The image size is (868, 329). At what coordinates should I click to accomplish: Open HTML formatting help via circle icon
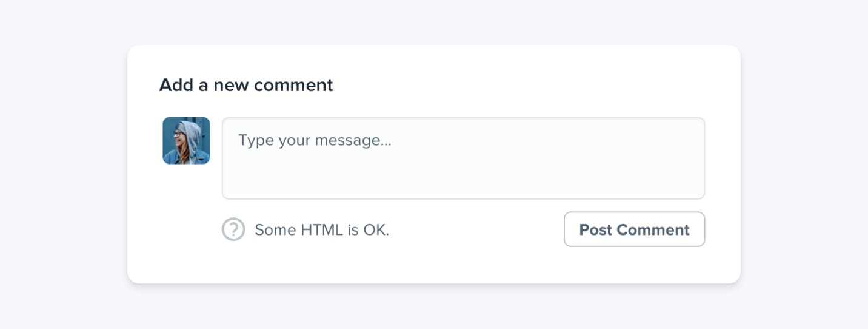pyautogui.click(x=233, y=229)
